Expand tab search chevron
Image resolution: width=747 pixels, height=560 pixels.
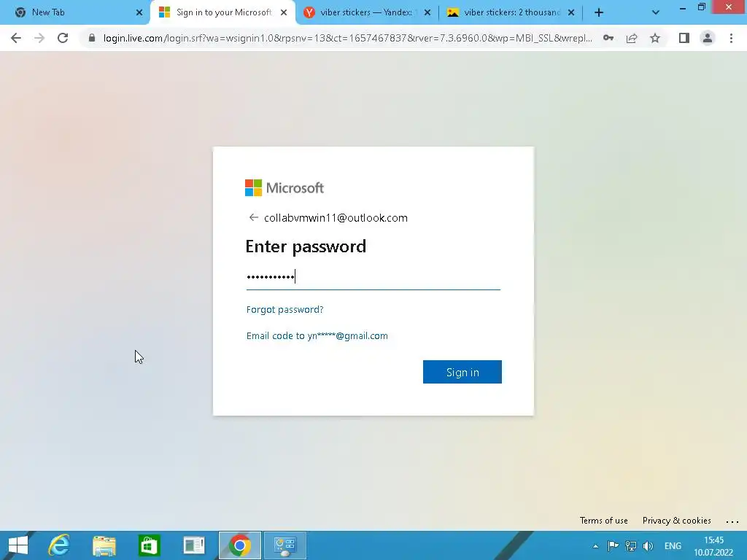click(656, 13)
